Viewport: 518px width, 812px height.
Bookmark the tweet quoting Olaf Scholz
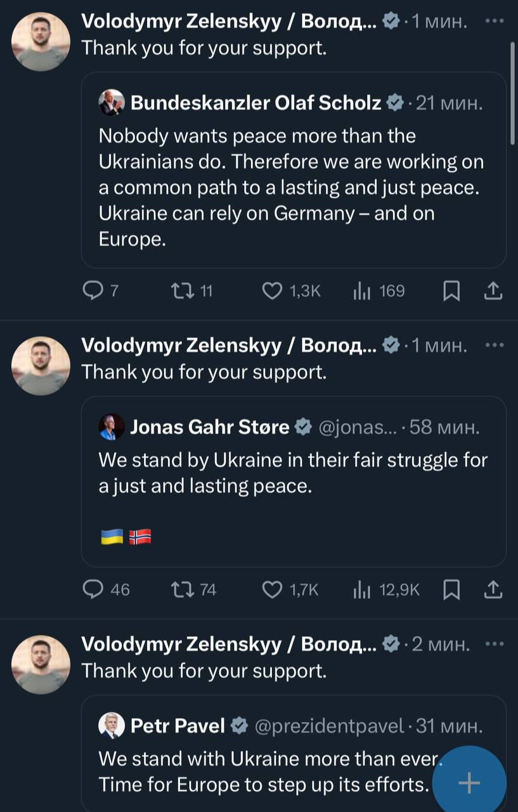tap(451, 291)
